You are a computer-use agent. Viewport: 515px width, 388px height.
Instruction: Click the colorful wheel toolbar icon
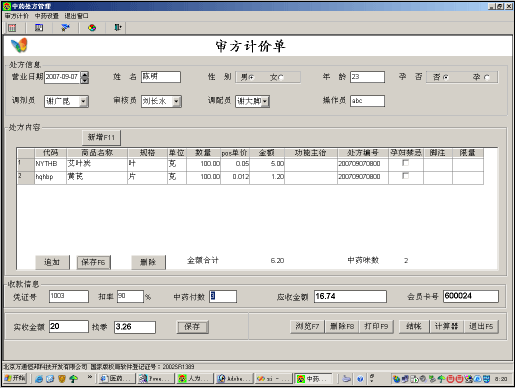92,28
